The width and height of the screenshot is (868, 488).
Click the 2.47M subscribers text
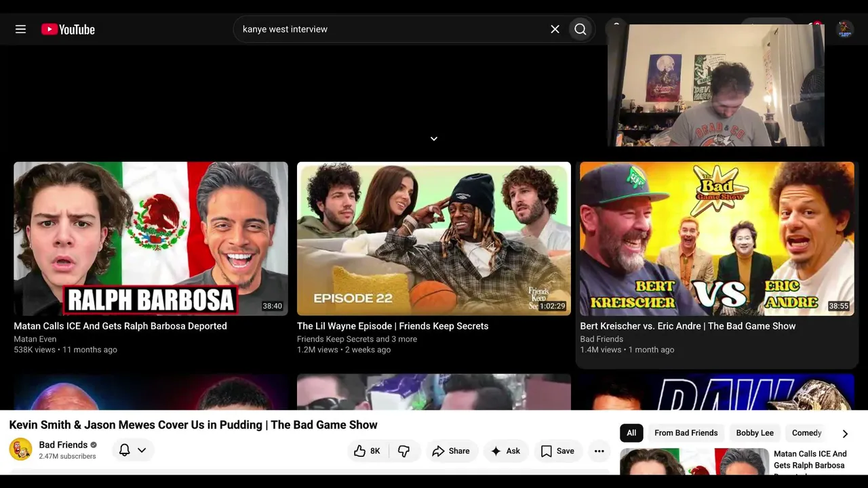(67, 457)
